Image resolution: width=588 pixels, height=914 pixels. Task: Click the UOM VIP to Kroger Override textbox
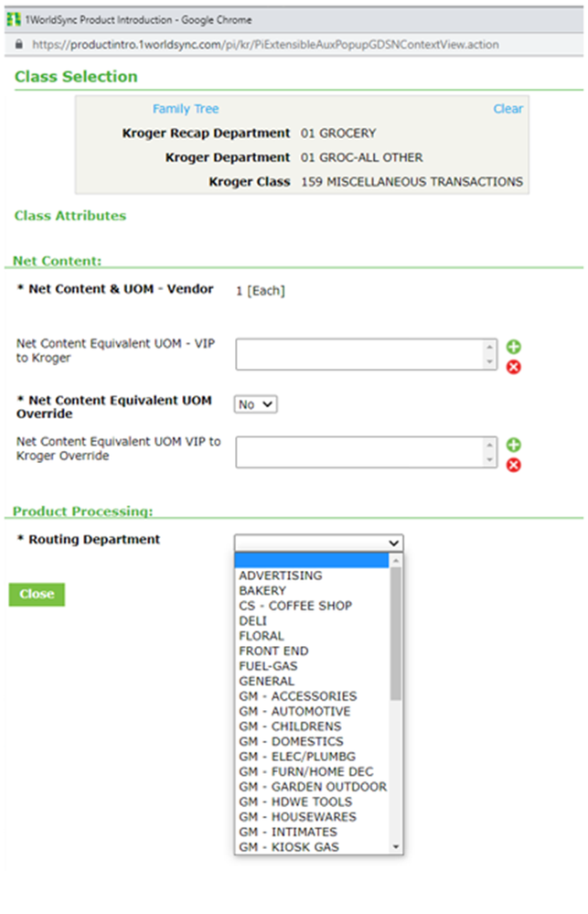367,452
